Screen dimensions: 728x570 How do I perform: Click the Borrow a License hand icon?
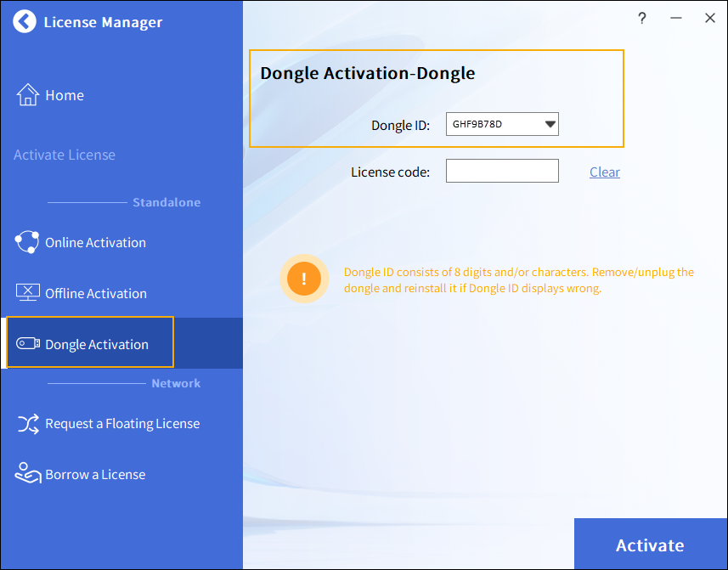coord(27,474)
